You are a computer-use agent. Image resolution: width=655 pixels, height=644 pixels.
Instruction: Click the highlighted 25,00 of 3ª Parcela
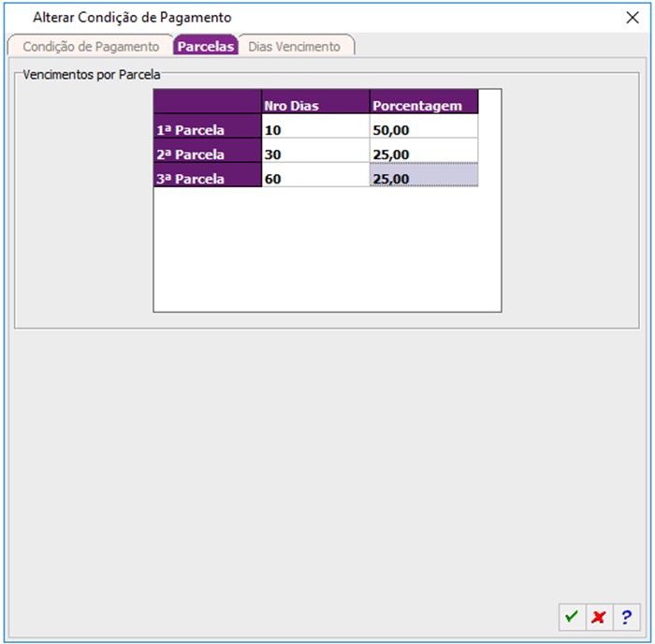tap(424, 175)
